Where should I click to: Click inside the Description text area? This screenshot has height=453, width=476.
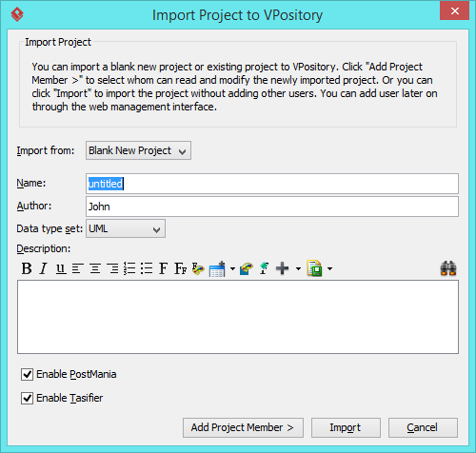point(238,317)
